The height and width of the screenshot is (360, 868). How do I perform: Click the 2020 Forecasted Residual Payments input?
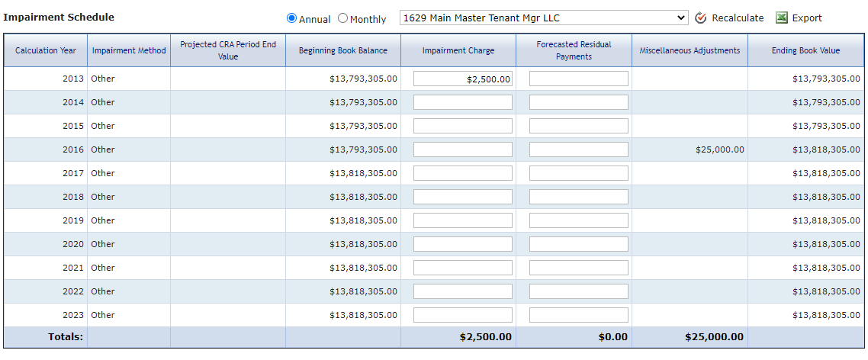coord(579,244)
